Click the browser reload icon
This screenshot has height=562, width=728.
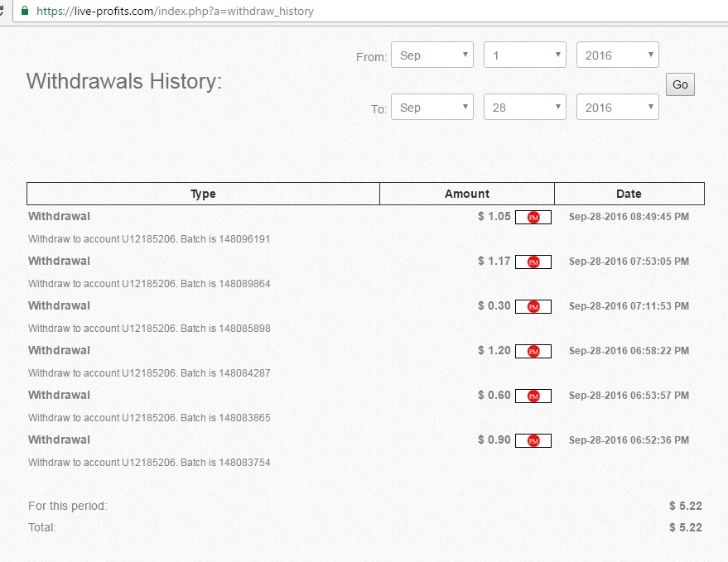2,10
